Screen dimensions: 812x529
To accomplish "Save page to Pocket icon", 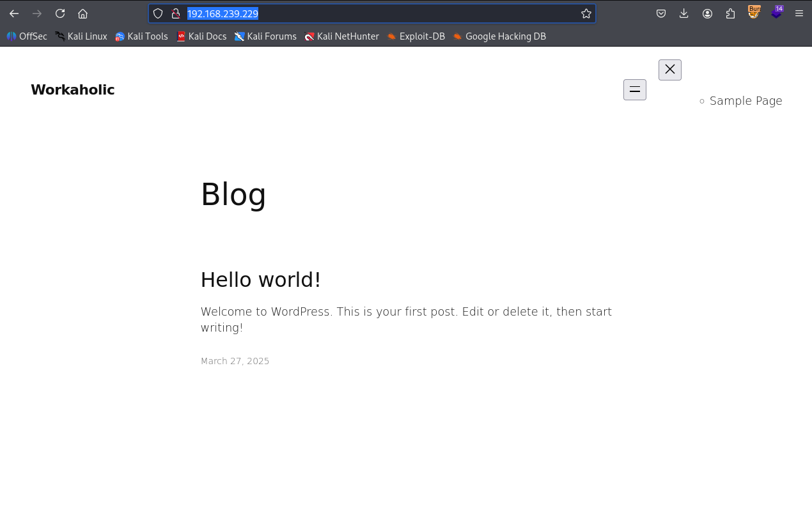I will point(661,13).
